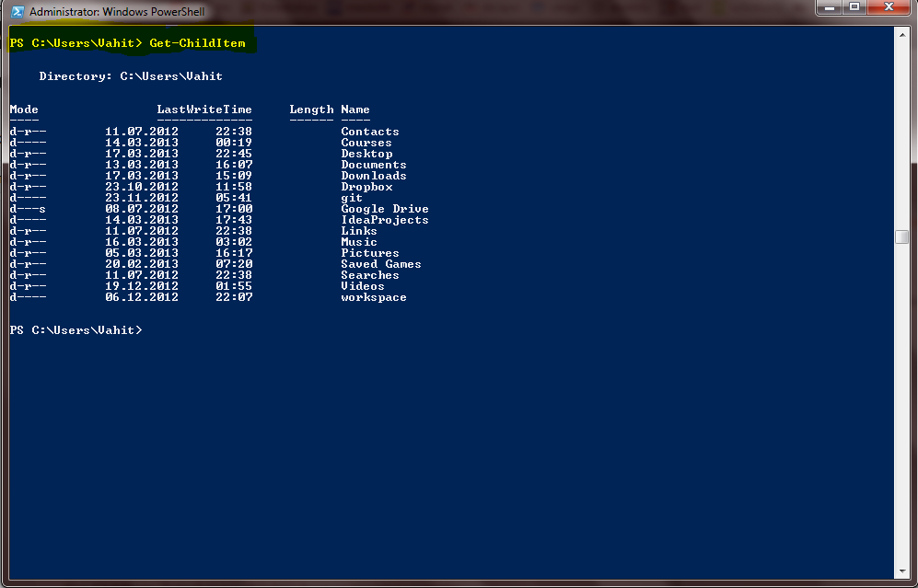
Task: Click the IdeaProjects folder name
Action: [385, 220]
